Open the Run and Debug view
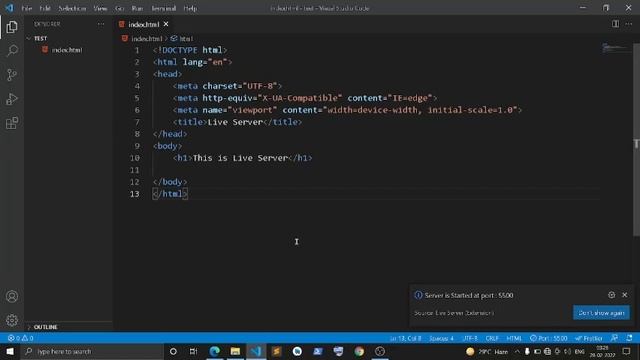Viewport: 640px width, 360px height. (12, 99)
